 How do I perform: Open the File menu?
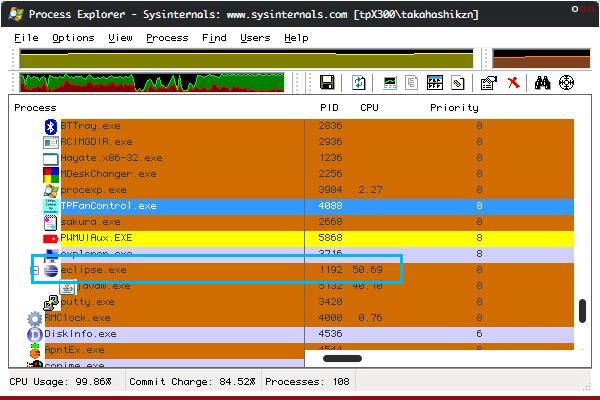point(26,38)
